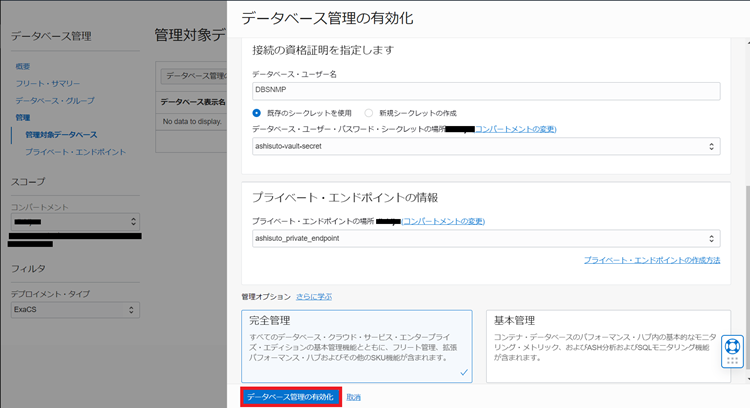Click the checkmark on 完全管理 card
This screenshot has width=750, height=408.
pyautogui.click(x=463, y=371)
